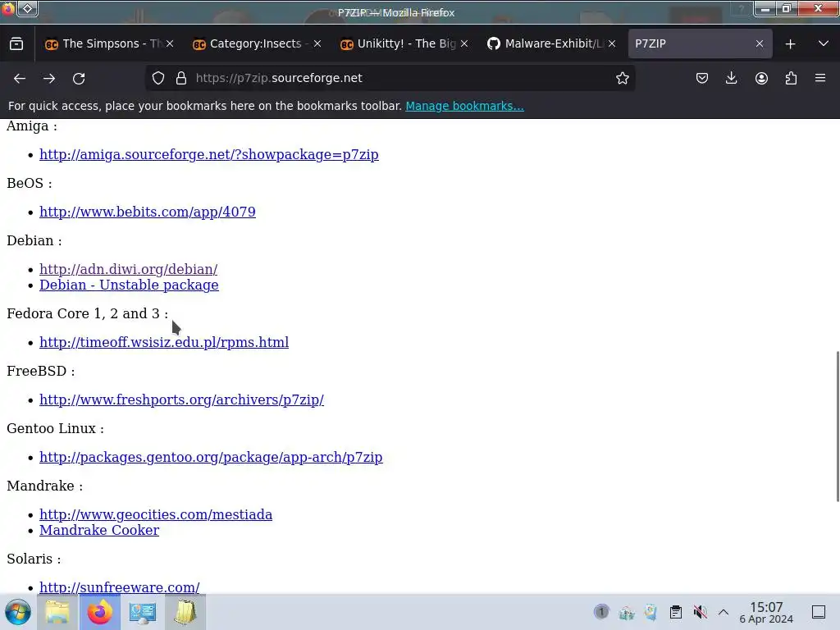This screenshot has height=630, width=840.
Task: Close the Unikitty! tab
Action: click(464, 43)
